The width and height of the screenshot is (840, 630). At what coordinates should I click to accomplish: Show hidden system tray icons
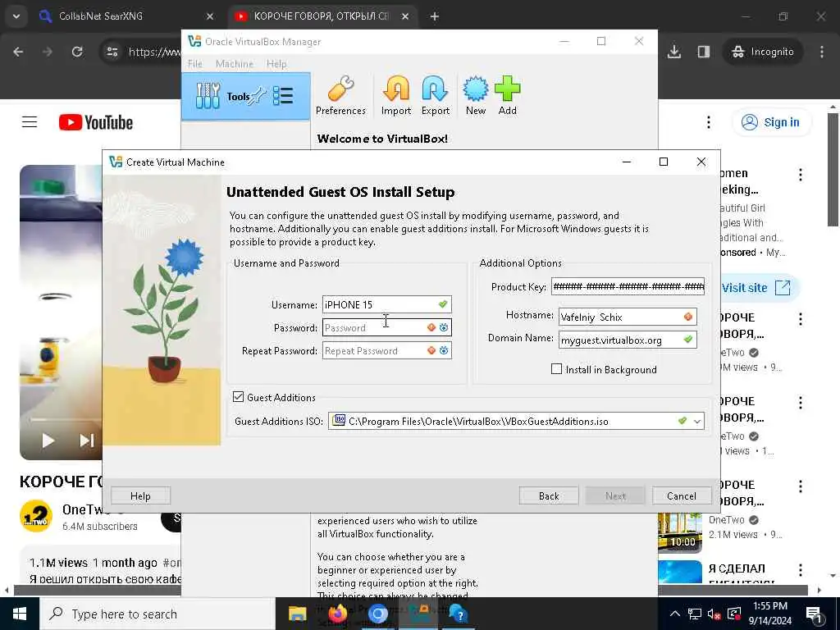(x=675, y=614)
